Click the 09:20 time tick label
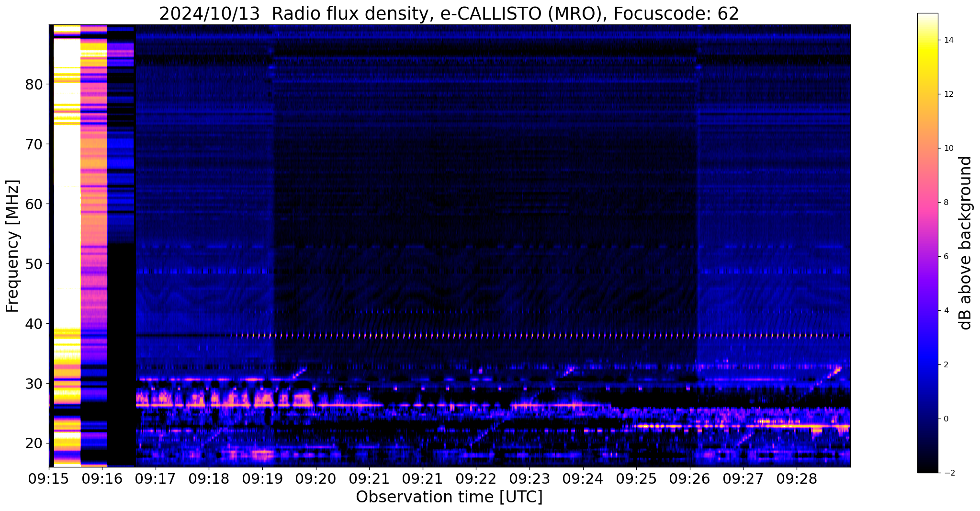The height and width of the screenshot is (511, 980). [316, 479]
